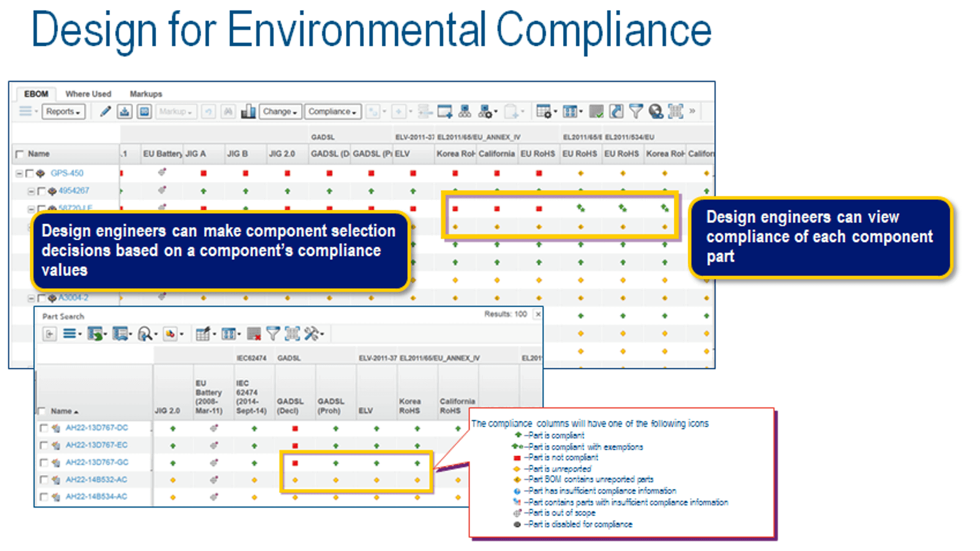The height and width of the screenshot is (551, 980).
Task: Click the back arrow icon in Part Search toolbar
Action: coord(50,334)
